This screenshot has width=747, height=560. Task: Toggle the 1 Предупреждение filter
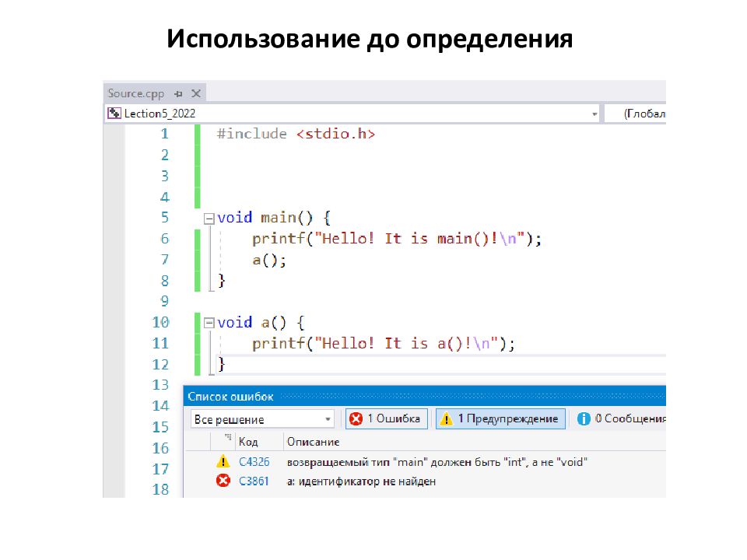coord(500,418)
